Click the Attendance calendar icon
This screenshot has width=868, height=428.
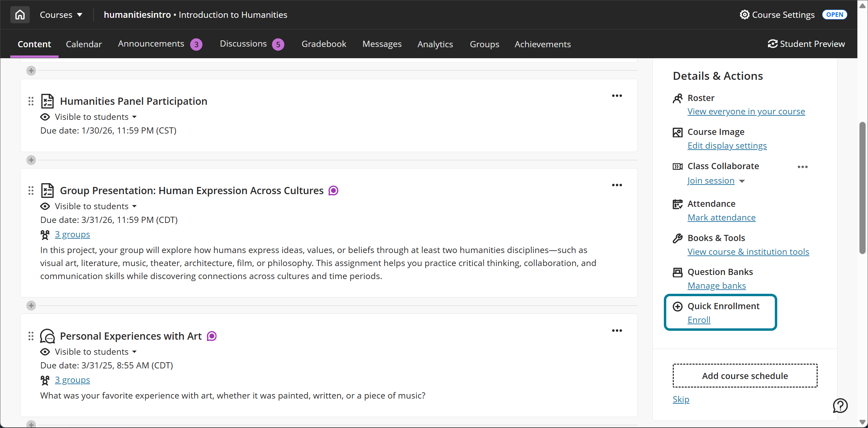pos(678,204)
